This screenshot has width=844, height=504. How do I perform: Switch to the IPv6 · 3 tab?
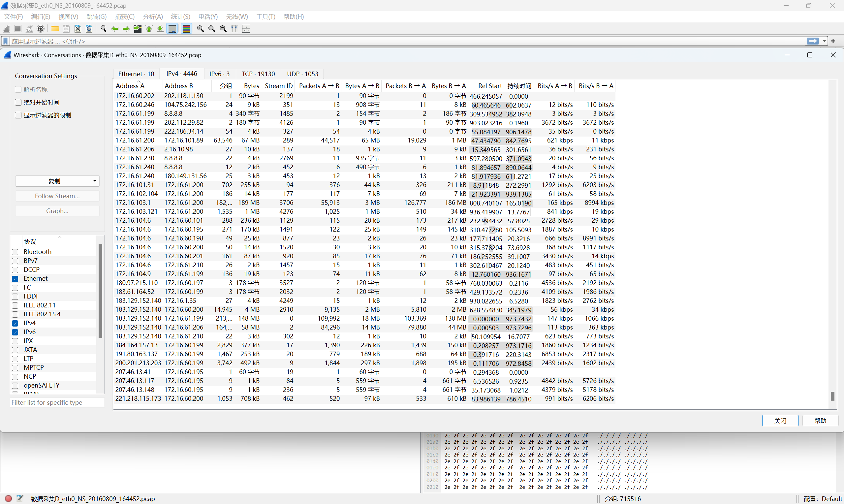coord(219,74)
